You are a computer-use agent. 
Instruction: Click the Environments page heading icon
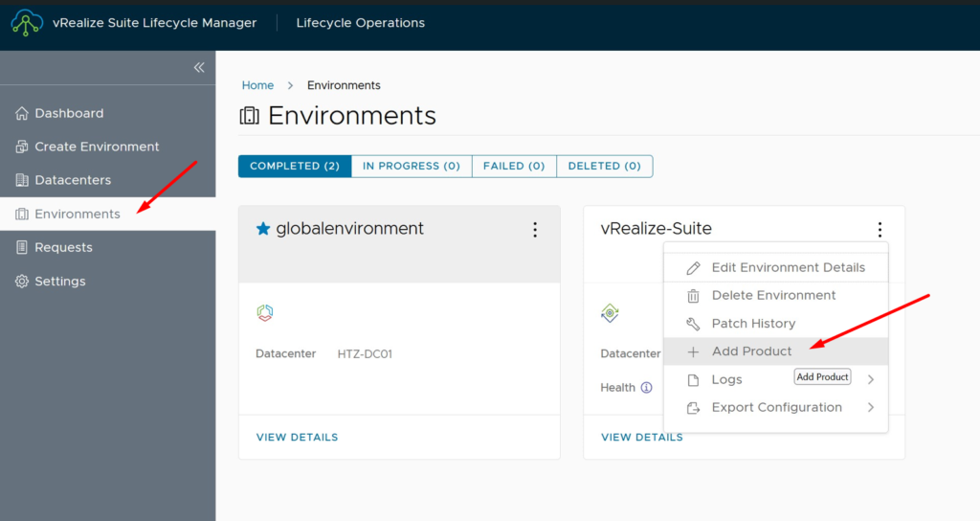tap(250, 116)
